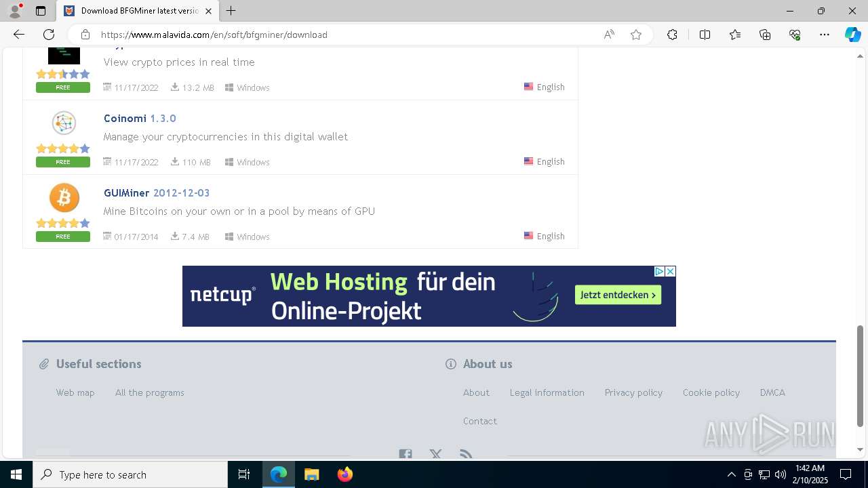
Task: Open the Coinomi 1.3.0 link
Action: pos(140,118)
